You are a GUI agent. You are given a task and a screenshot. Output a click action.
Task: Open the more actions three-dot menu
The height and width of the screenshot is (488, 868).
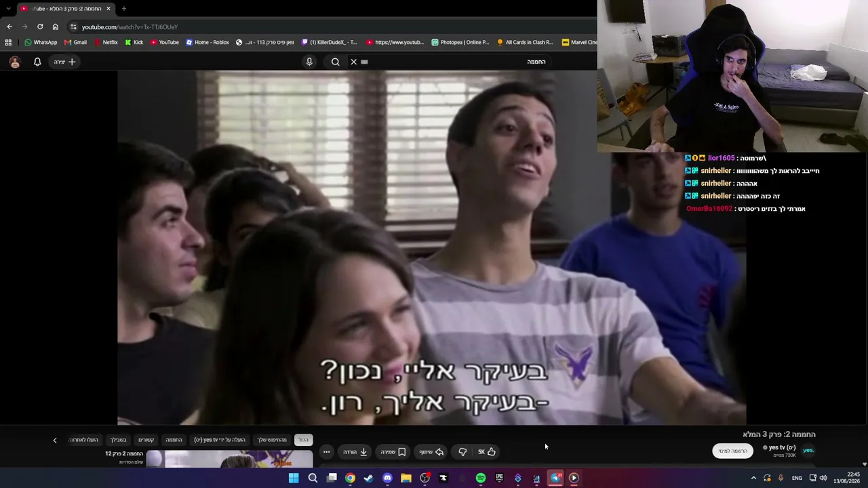(326, 452)
